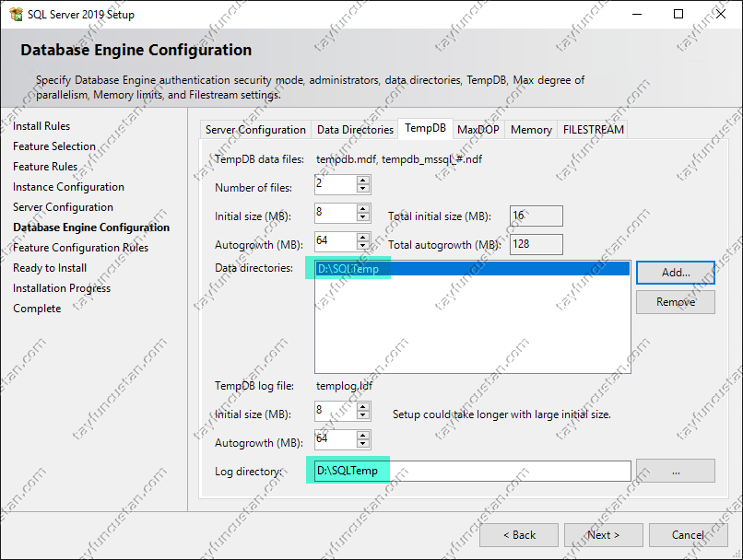Decrease Number of files with down arrow

[x=363, y=189]
